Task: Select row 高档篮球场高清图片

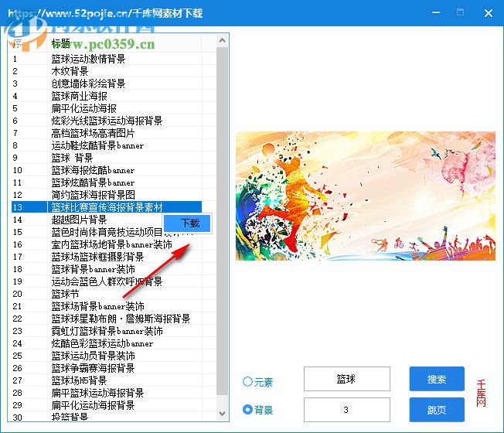Action: point(107,133)
